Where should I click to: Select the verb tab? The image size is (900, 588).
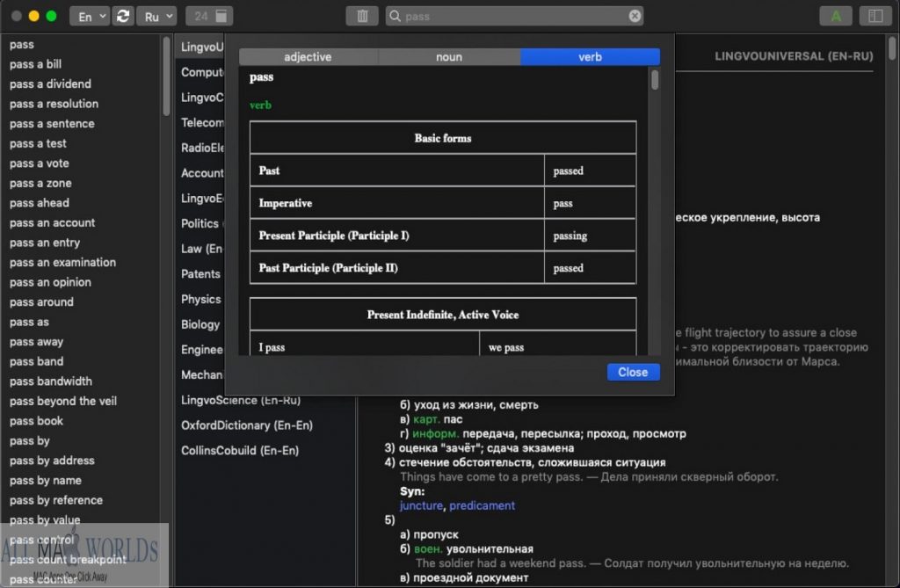(x=590, y=57)
